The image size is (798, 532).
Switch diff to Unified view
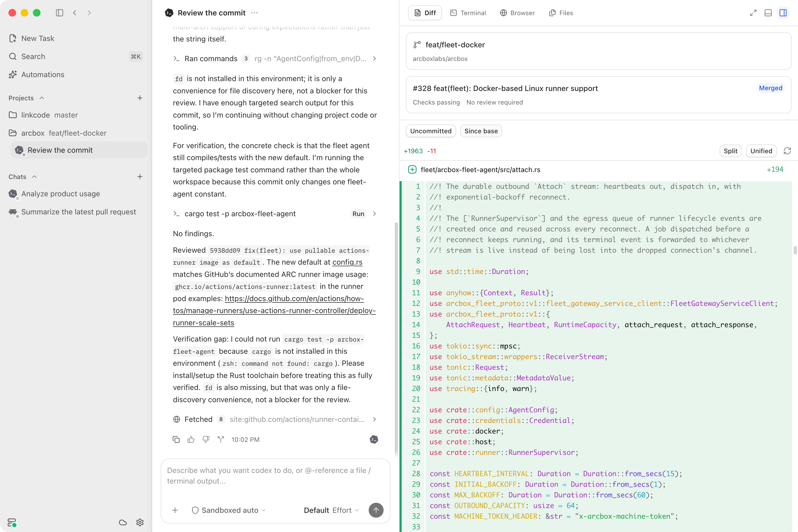tap(761, 151)
